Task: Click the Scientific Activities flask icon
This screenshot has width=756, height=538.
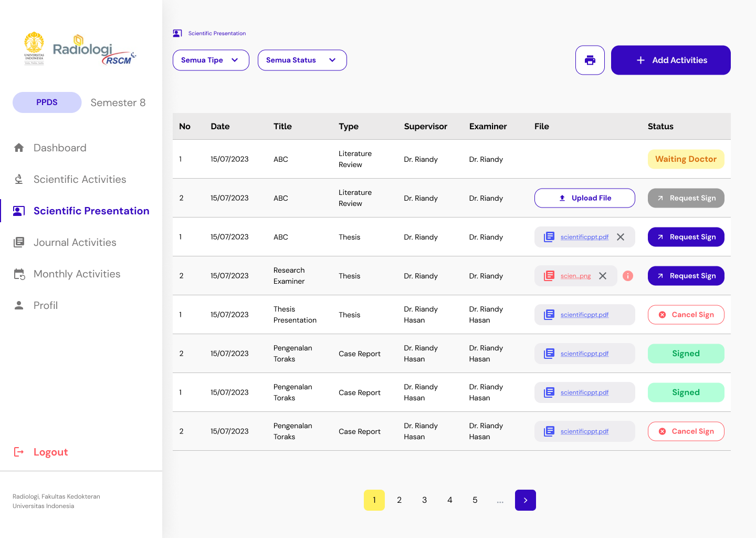Action: coord(19,179)
